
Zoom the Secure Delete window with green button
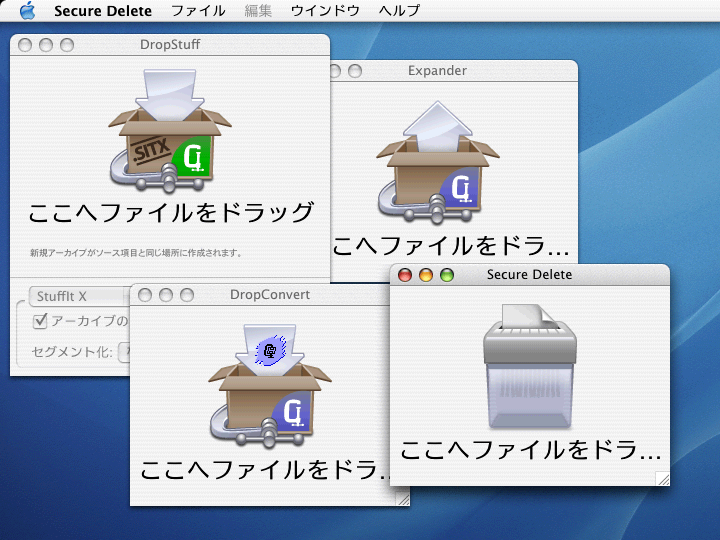click(x=447, y=275)
